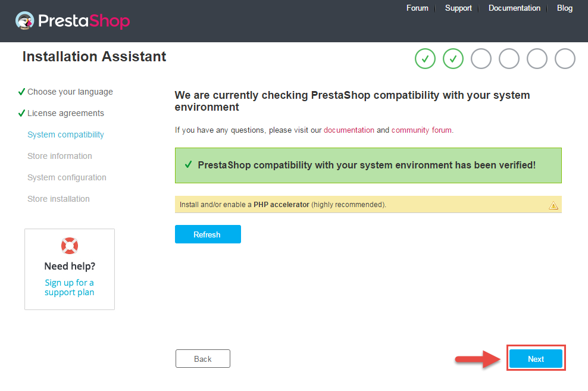This screenshot has width=588, height=391.
Task: Click the fifth empty step circle
Action: click(537, 59)
